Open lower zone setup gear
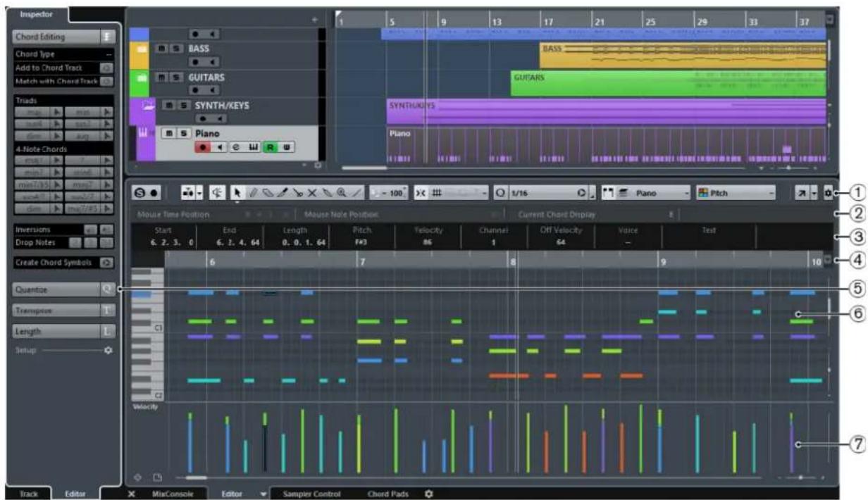The width and height of the screenshot is (868, 500). click(x=428, y=494)
